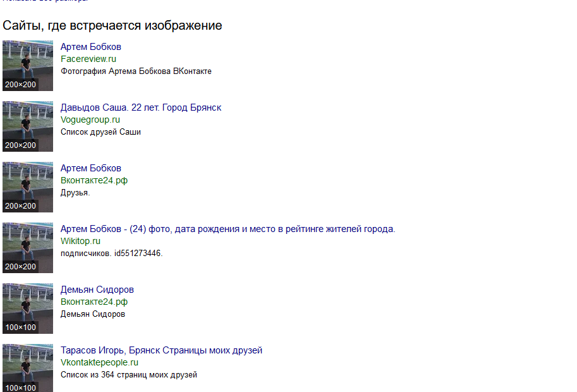Image resolution: width=577 pixels, height=392 pixels.
Task: Visit the Facereview.ru domain link
Action: coord(88,59)
